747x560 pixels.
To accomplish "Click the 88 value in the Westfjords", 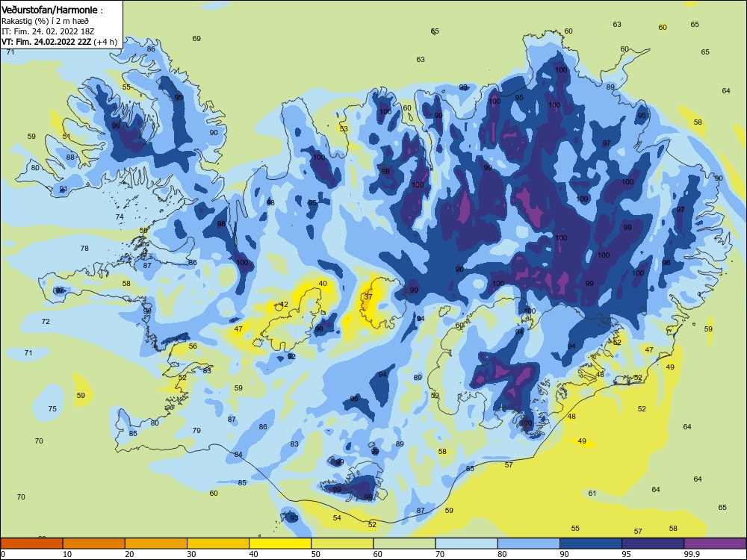I will 70,158.
